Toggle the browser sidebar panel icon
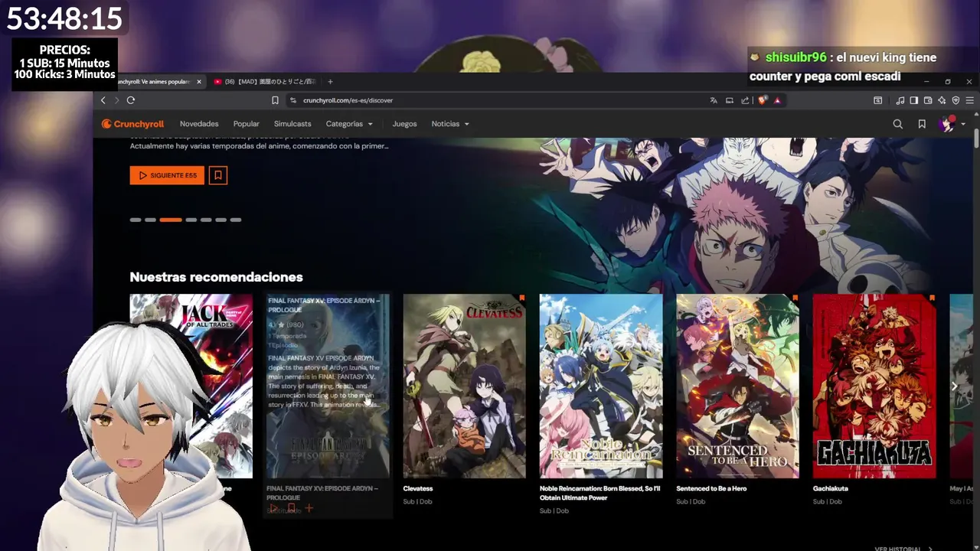The width and height of the screenshot is (980, 551). click(x=914, y=100)
